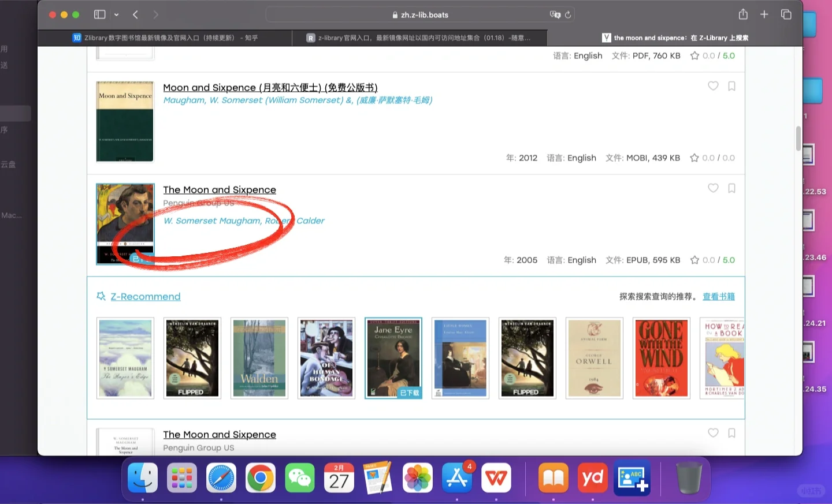Launch Google Chrome from the Dock
Image resolution: width=832 pixels, height=504 pixels.
pyautogui.click(x=261, y=478)
